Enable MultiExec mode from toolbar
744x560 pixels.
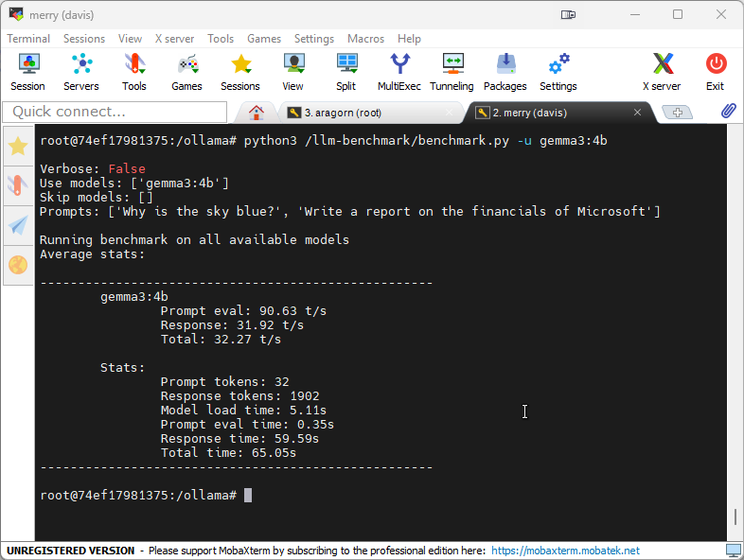[400, 72]
